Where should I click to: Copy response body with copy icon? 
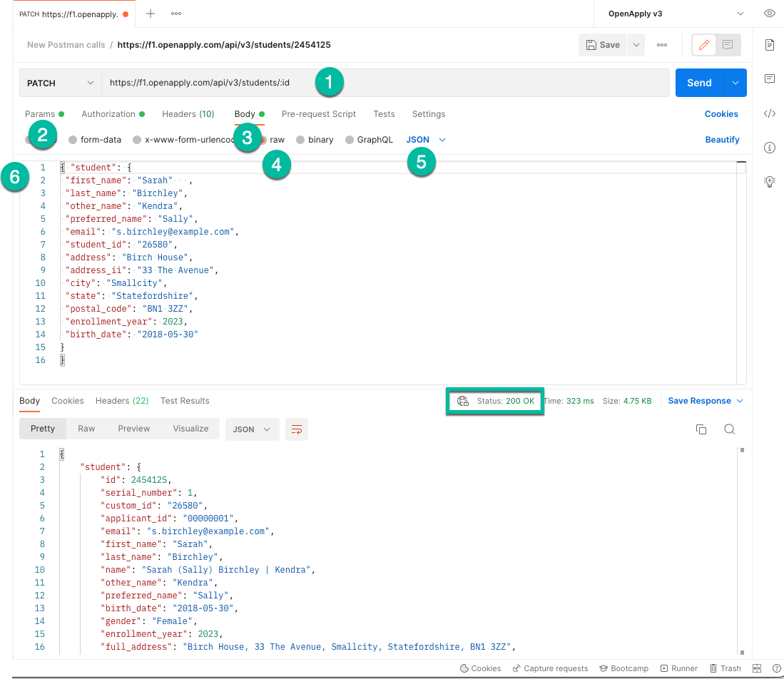pyautogui.click(x=701, y=429)
